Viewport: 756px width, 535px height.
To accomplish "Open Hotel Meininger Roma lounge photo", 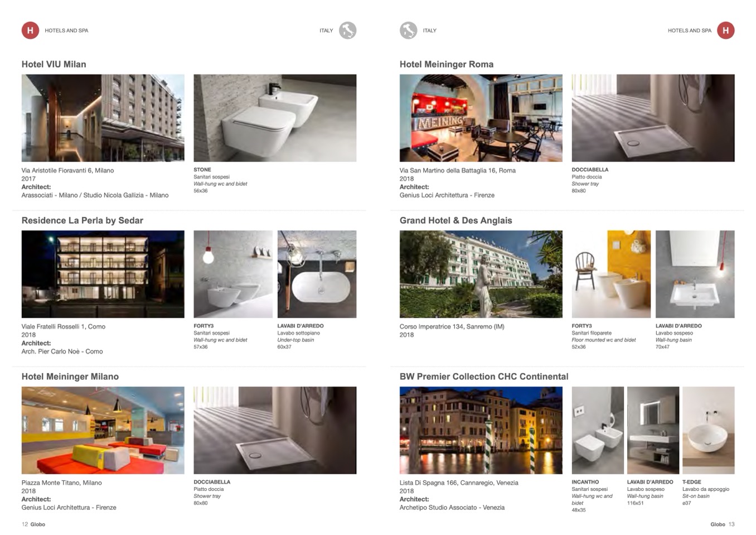I will [481, 118].
